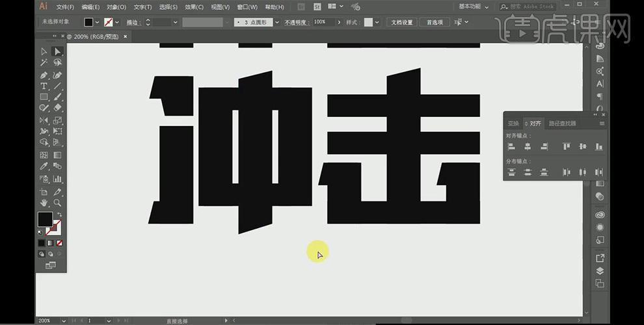The width and height of the screenshot is (644, 325).
Task: Select the Mesh tool
Action: coord(44,155)
